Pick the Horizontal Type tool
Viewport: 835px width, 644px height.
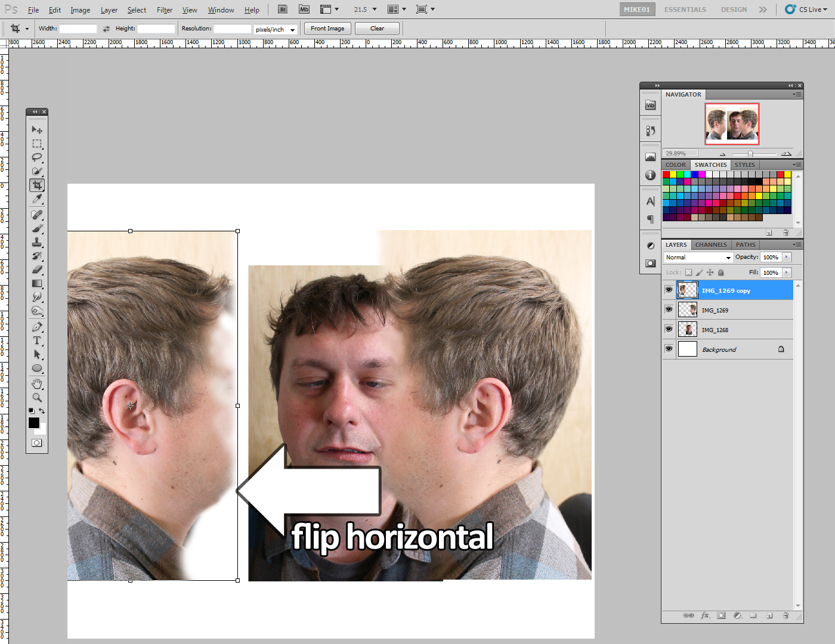click(37, 340)
